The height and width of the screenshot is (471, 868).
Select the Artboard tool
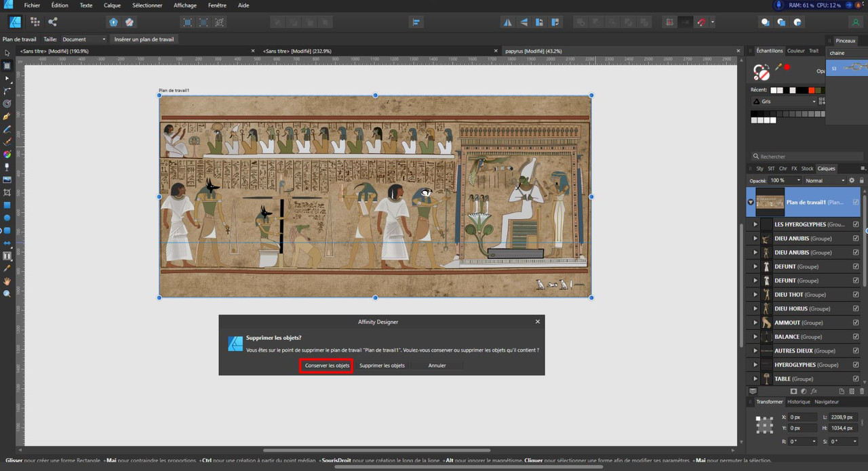[x=7, y=66]
